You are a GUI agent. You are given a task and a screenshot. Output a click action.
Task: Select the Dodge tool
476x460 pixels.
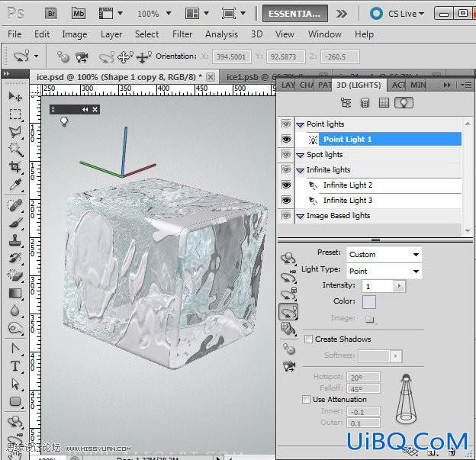(15, 328)
